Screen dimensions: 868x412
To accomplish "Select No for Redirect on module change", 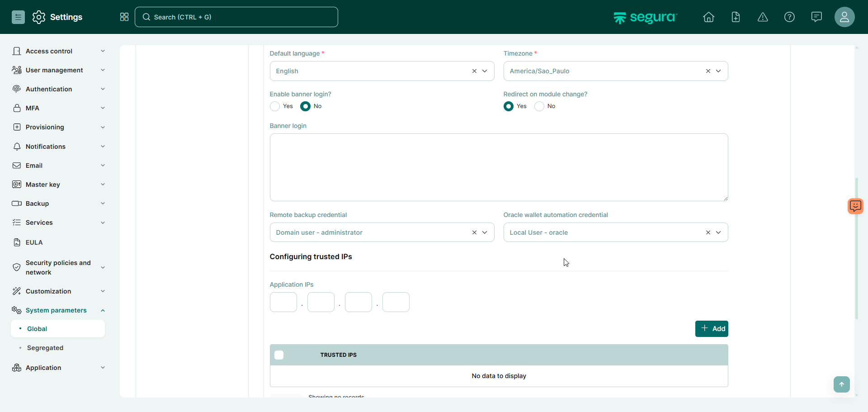I will click(539, 106).
